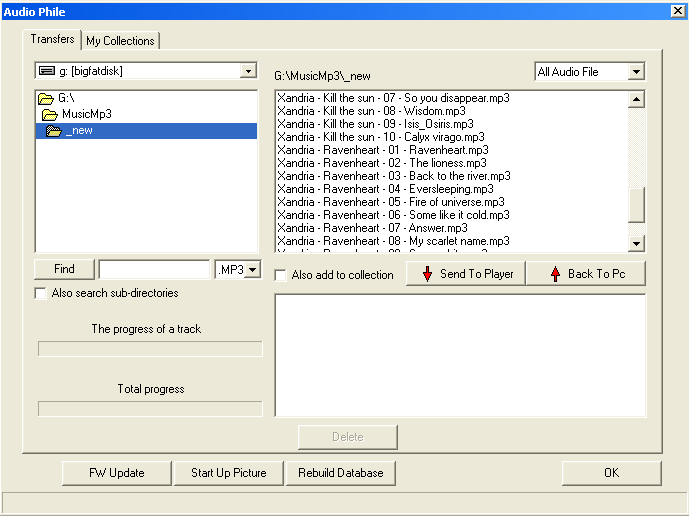Select the _new folder in tree
This screenshot has height=516, width=689.
146,131
